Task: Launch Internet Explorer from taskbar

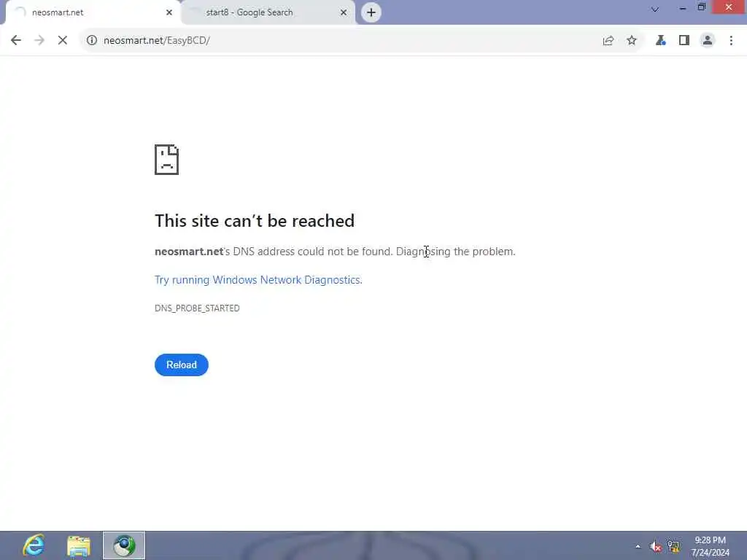Action: pyautogui.click(x=34, y=545)
